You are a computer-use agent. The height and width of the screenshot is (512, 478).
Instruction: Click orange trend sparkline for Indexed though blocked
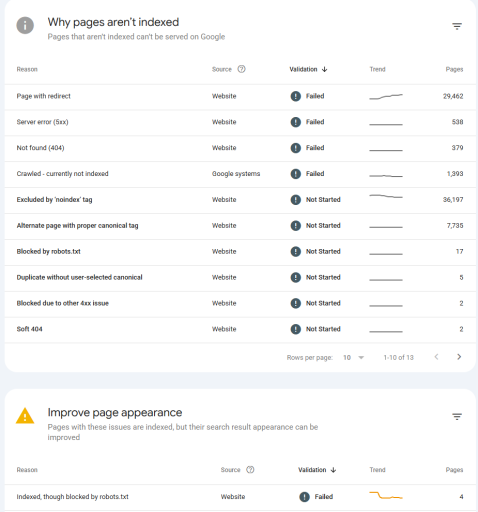[386, 495]
